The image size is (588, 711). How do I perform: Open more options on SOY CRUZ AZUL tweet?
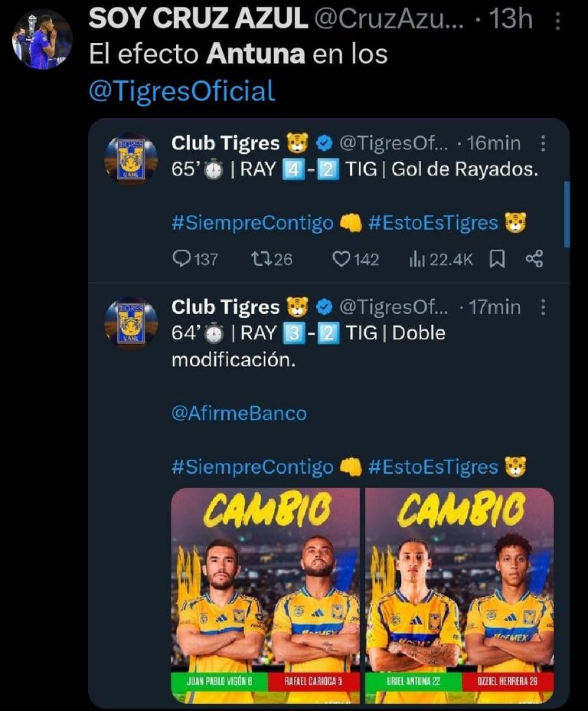click(557, 21)
